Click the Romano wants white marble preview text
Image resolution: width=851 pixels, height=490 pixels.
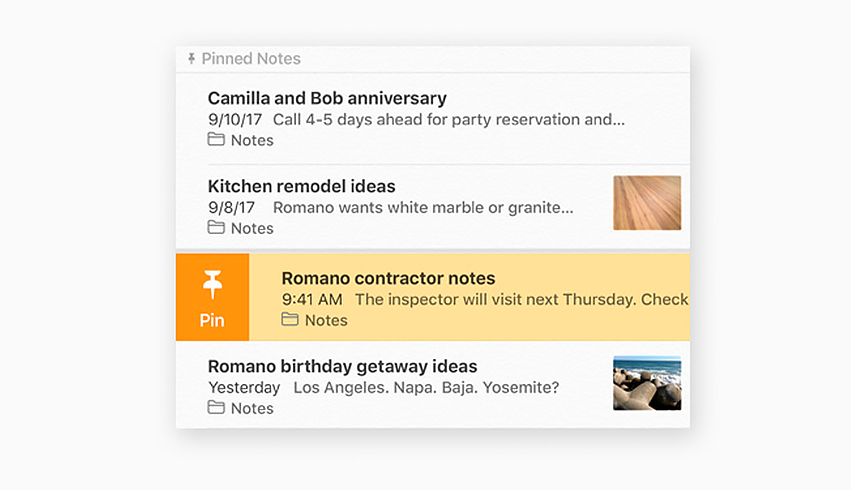click(423, 208)
